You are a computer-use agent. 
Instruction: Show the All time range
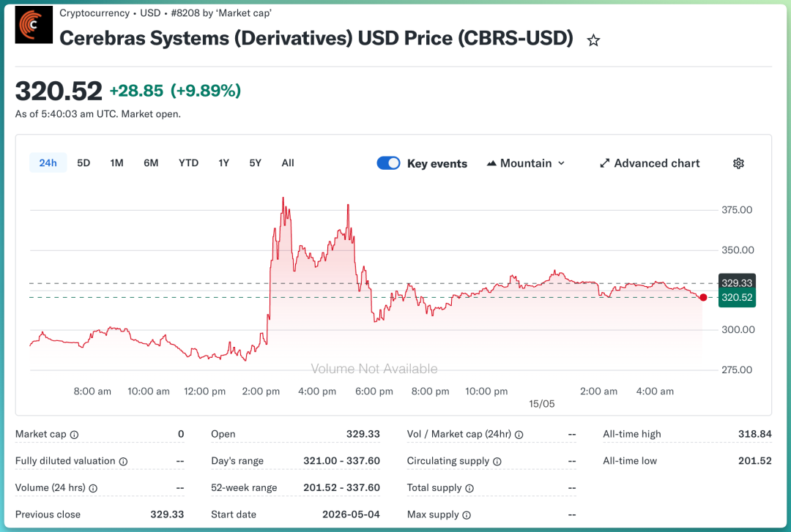288,163
